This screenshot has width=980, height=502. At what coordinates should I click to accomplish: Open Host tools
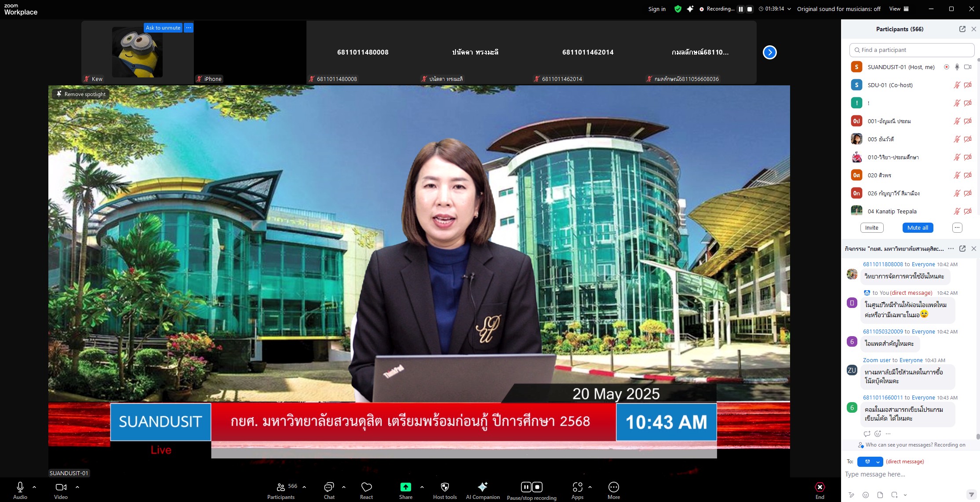(x=445, y=490)
